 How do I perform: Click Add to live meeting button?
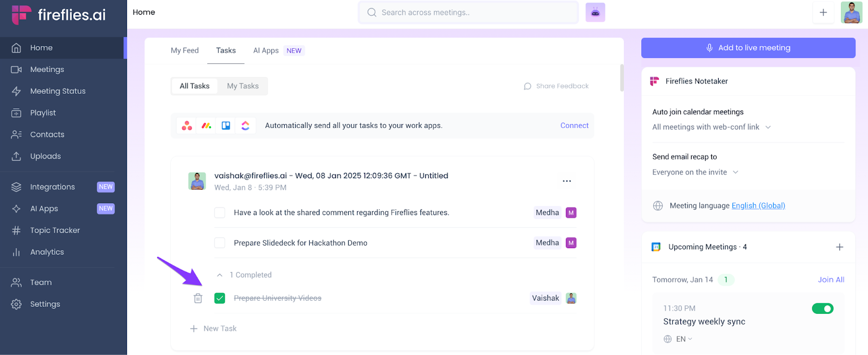(748, 48)
